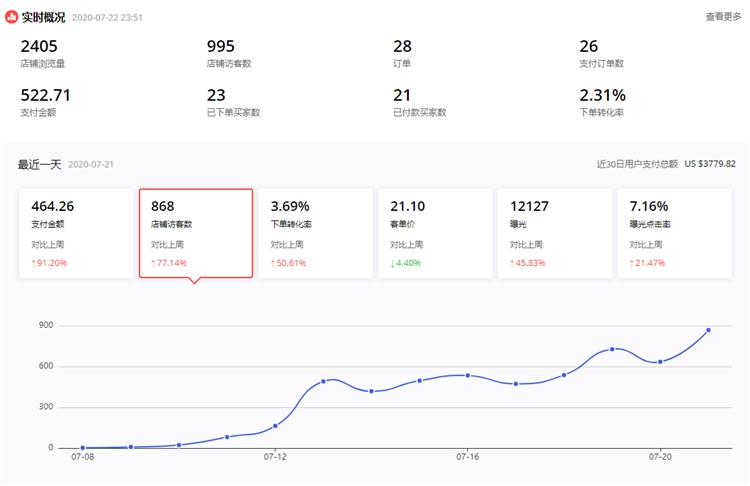The width and height of the screenshot is (750, 486).
Task: Click the chart data point at 07-08
Action: 83,448
